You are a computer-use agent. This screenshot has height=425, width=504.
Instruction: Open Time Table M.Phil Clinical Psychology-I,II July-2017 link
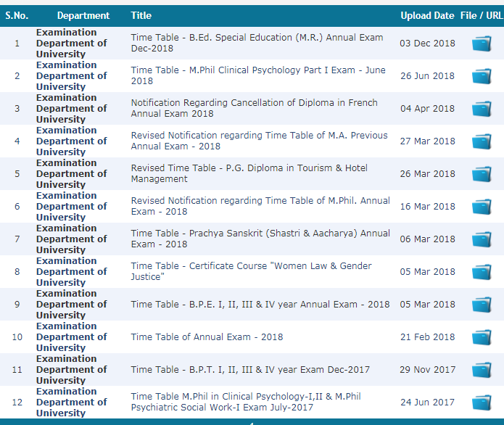[246, 402]
